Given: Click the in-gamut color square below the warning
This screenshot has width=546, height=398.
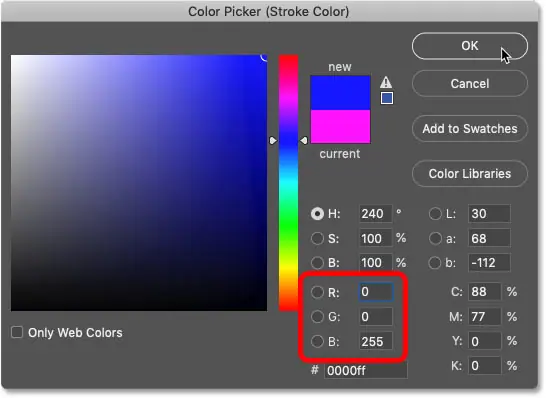Looking at the screenshot, I should coord(387,98).
